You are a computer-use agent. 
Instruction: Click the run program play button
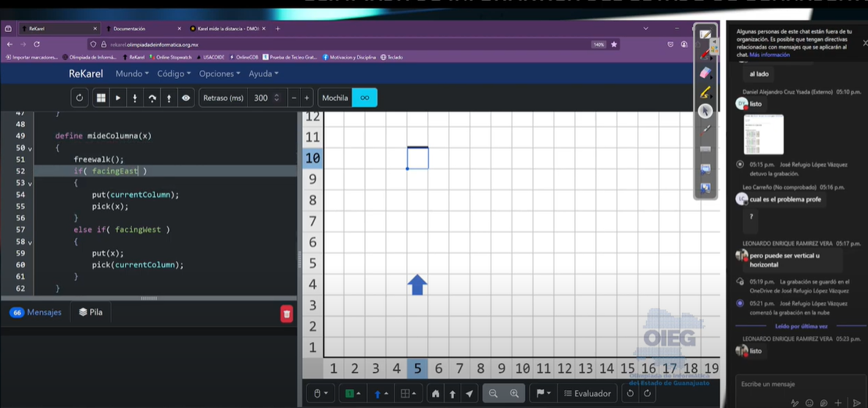(x=118, y=98)
